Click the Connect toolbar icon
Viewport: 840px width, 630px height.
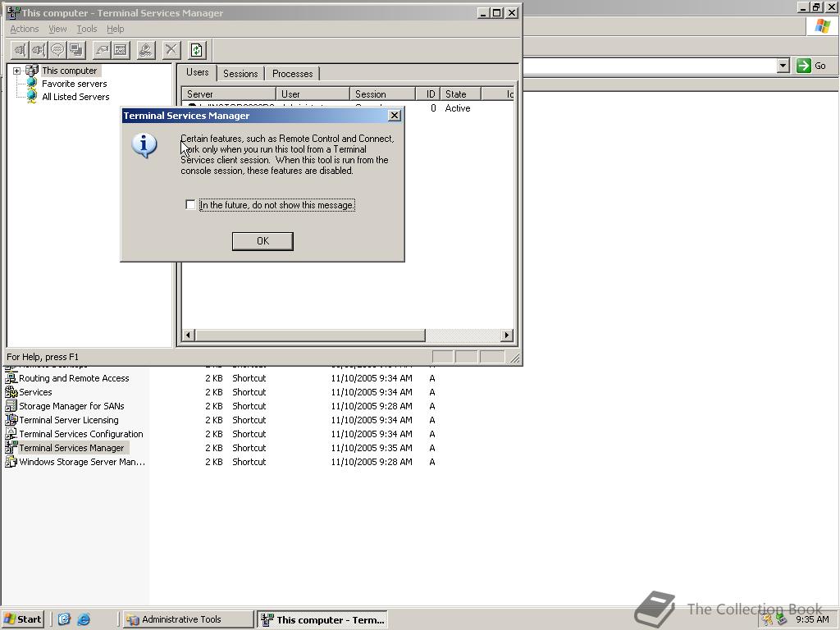pos(20,50)
